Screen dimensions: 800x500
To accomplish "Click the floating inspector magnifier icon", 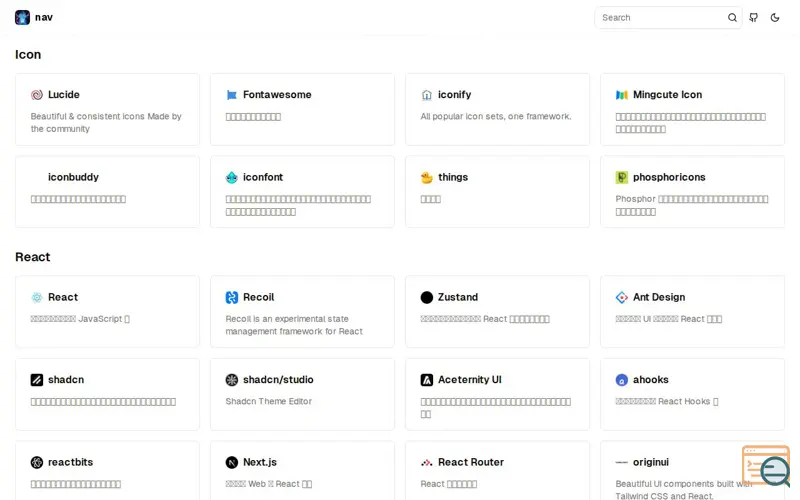I will coord(766,466).
